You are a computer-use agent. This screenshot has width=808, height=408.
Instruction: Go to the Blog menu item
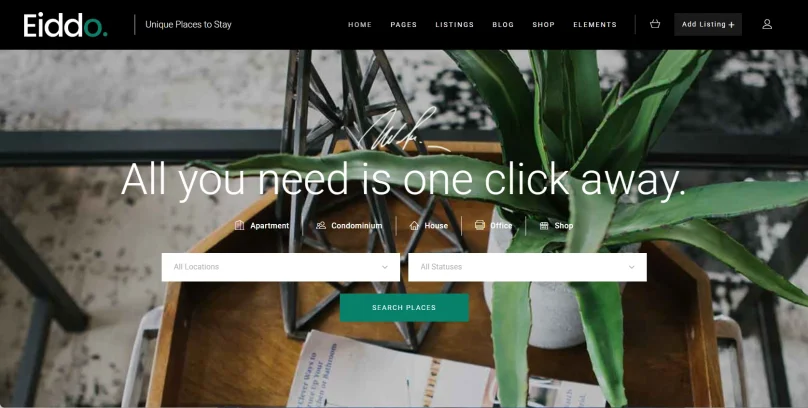(x=503, y=25)
